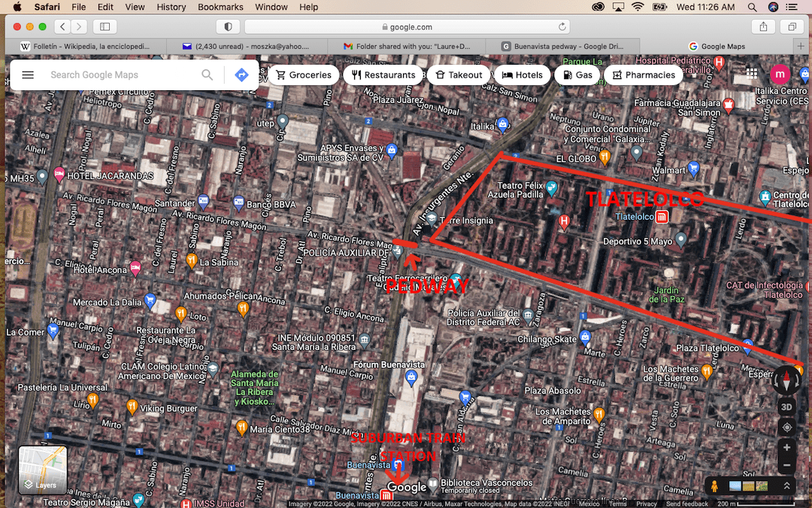
Task: Toggle 3D map view
Action: 786,407
